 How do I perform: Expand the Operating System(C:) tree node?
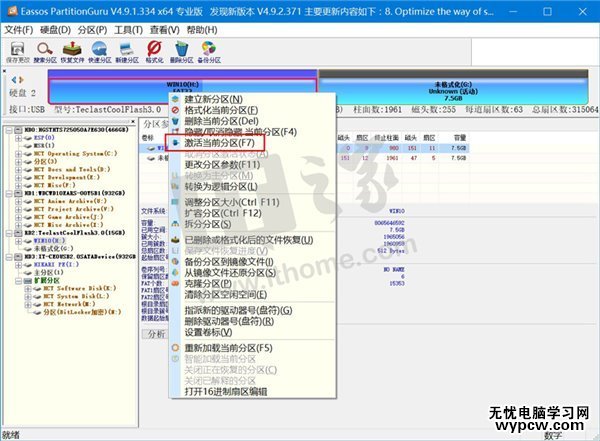(x=18, y=154)
